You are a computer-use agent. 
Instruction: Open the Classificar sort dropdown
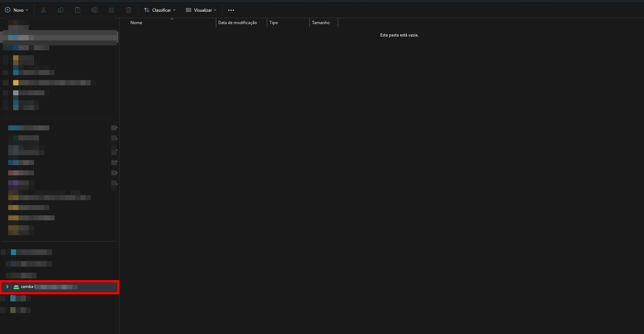(160, 10)
